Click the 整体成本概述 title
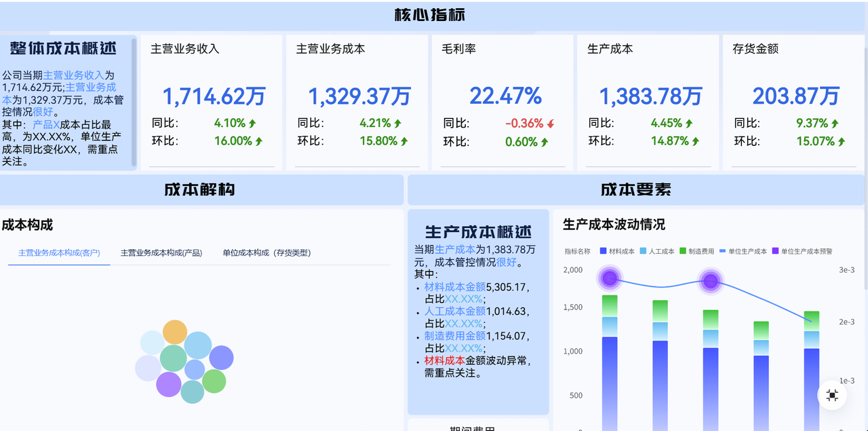Viewport: 868px width, 431px height. 63,48
